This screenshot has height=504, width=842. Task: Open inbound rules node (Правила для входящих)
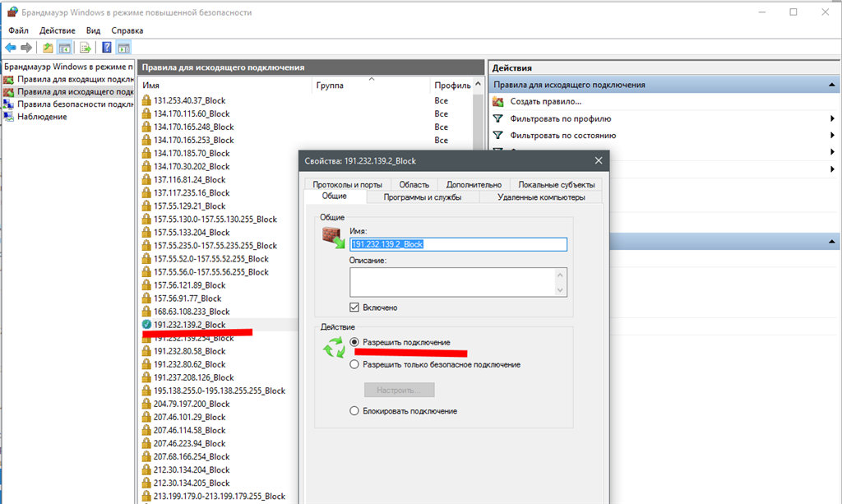coord(75,79)
